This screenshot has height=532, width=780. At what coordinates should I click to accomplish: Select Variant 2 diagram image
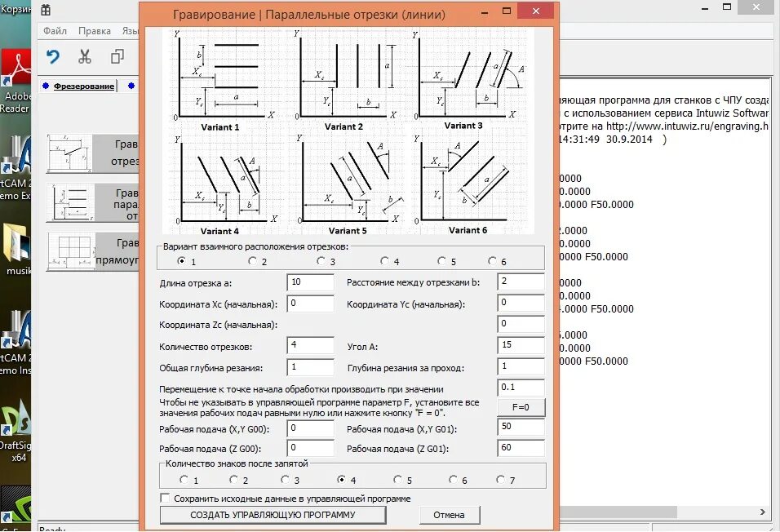click(345, 81)
